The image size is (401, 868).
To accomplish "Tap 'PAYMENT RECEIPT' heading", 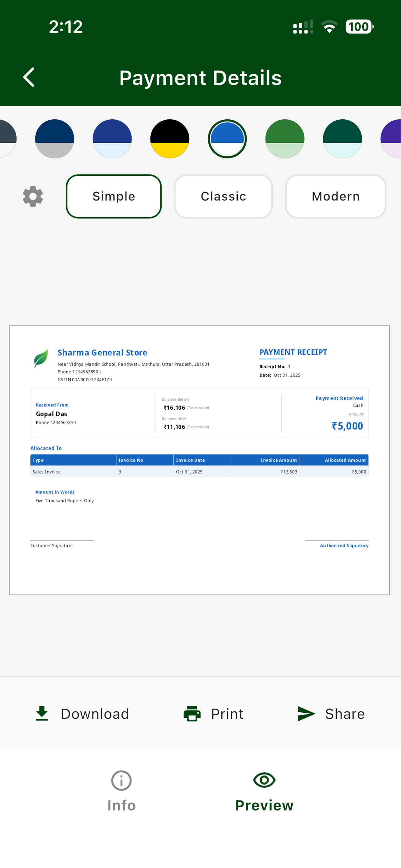I will 293,352.
